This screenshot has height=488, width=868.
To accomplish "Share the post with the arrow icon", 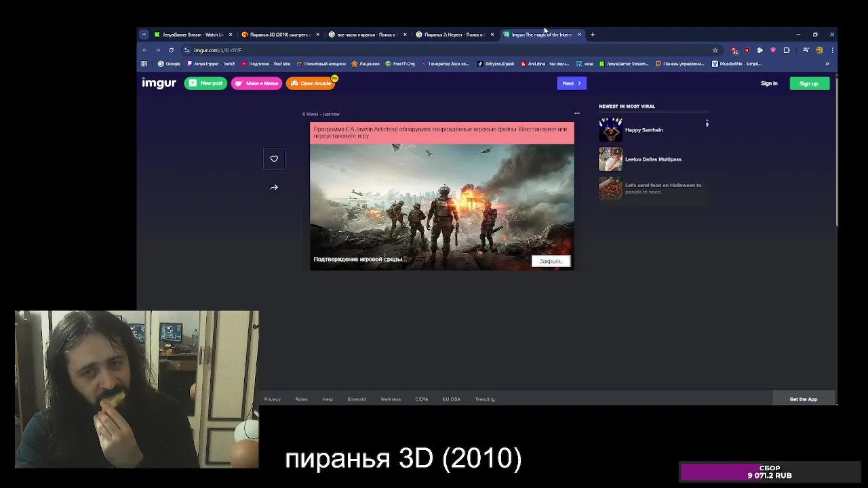I will [x=274, y=188].
